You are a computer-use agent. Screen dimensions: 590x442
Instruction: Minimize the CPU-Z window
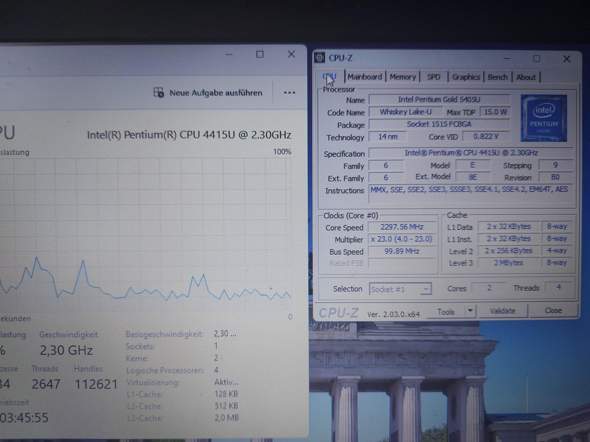[x=508, y=59]
